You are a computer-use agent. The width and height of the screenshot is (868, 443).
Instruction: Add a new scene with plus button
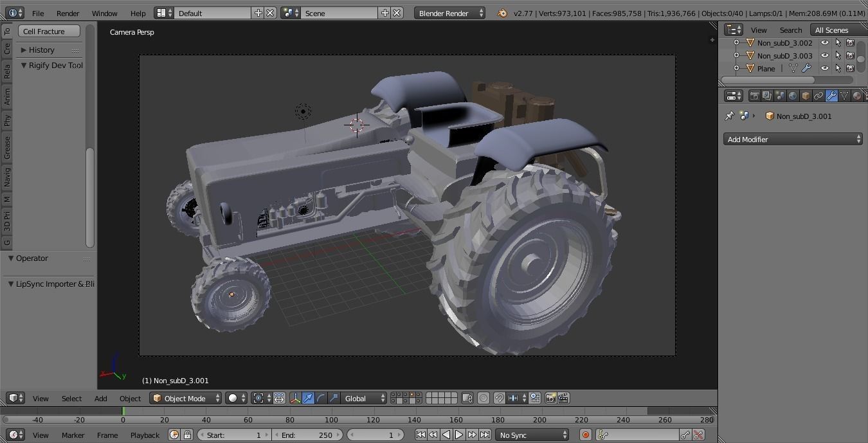pos(385,13)
